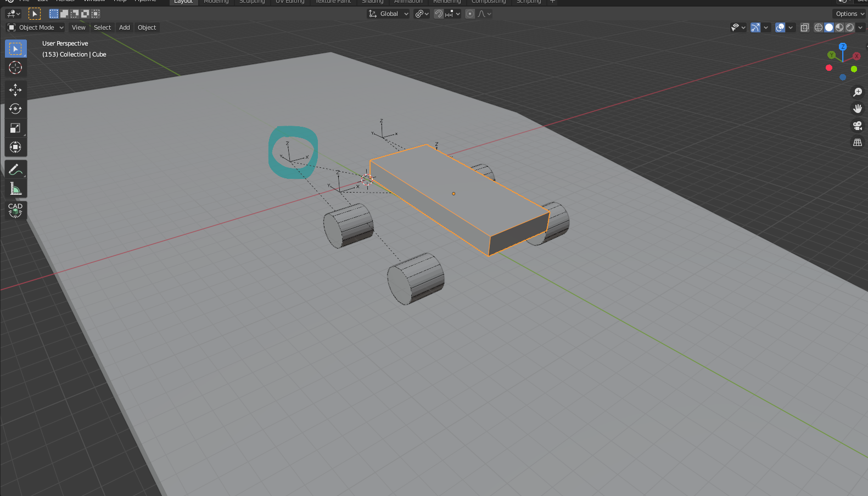Viewport: 868px width, 496px height.
Task: Activate the 3D Cursor tool
Action: click(x=15, y=68)
